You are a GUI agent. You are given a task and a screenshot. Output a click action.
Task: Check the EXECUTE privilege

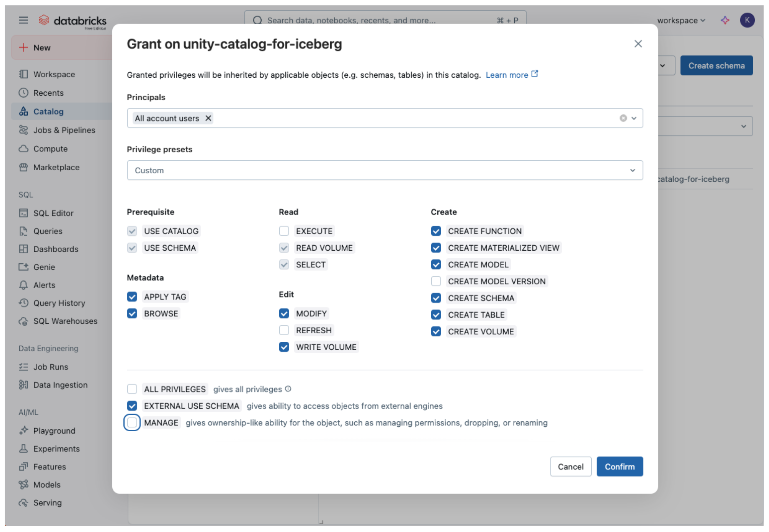(284, 231)
